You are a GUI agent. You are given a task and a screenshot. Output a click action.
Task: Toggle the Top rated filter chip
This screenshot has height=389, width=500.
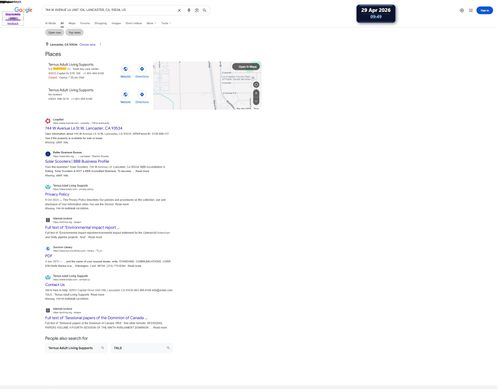coord(74,32)
